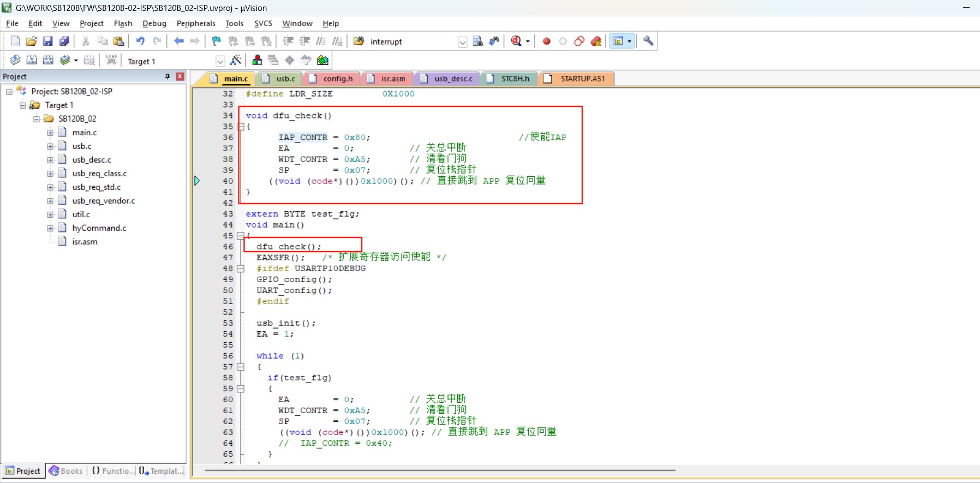Translate current file icon
This screenshot has height=483, width=980.
pos(15,60)
